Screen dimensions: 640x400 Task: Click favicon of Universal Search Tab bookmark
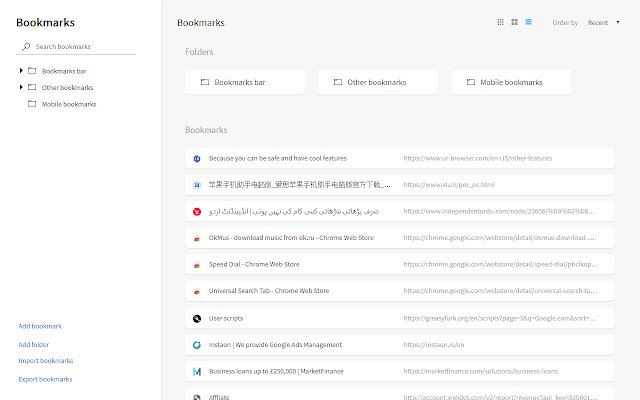point(197,291)
